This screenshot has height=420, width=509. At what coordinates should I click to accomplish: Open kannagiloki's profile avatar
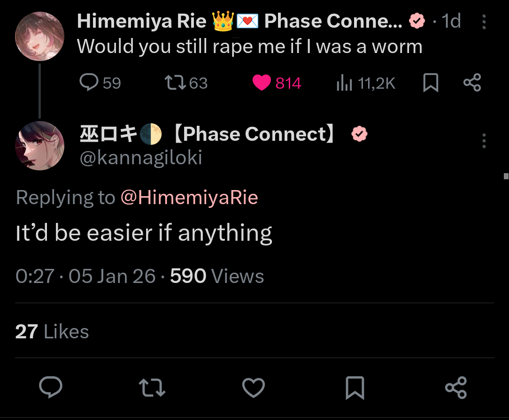pyautogui.click(x=39, y=145)
